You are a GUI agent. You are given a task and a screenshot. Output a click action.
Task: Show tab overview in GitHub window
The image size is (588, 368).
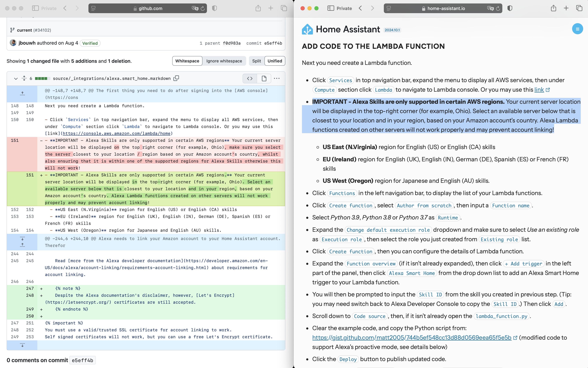point(284,8)
